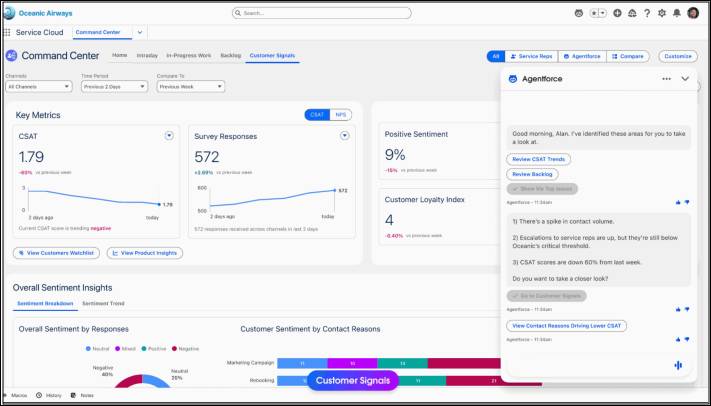Screen dimensions: 711x406
Task: Thumbs down the contact volume spike message
Action: point(687,309)
